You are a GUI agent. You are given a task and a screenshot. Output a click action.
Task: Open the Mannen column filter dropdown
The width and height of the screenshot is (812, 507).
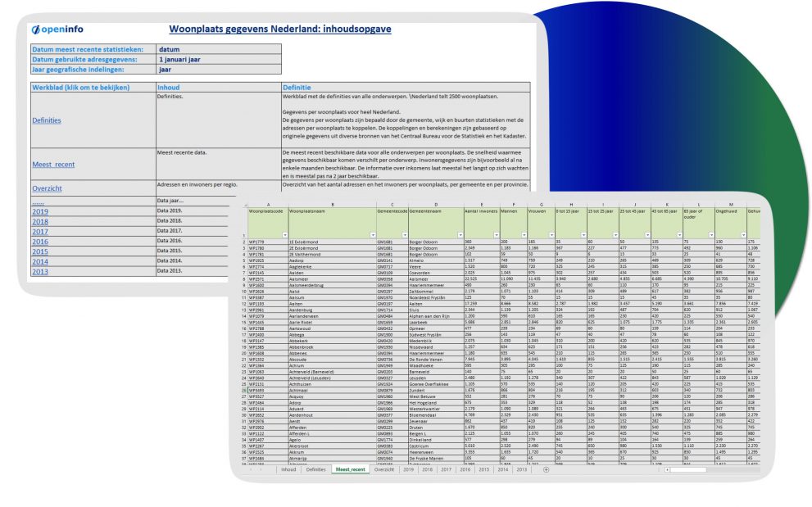click(x=524, y=235)
